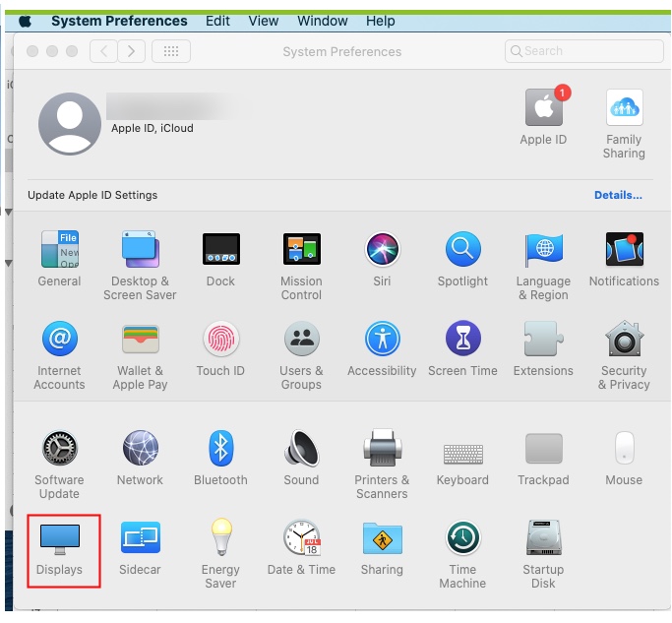The width and height of the screenshot is (672, 623).
Task: Open the Help menu
Action: coord(380,21)
